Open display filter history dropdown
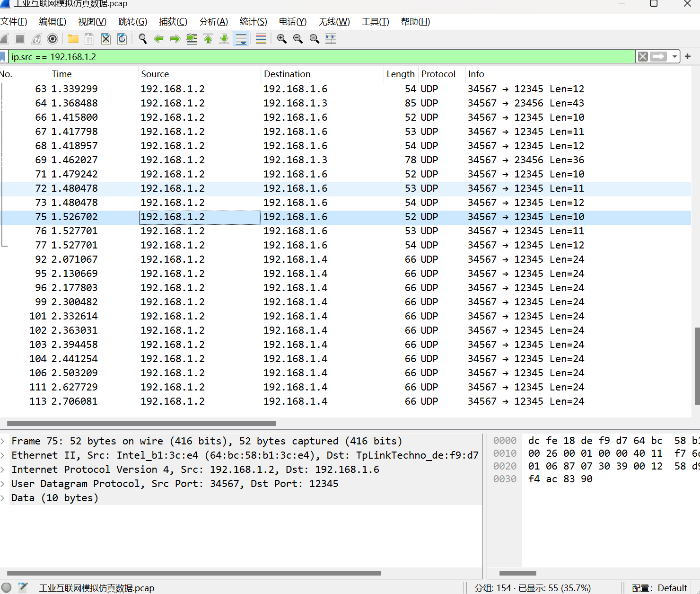Screen dimensions: 700x594 [674, 57]
